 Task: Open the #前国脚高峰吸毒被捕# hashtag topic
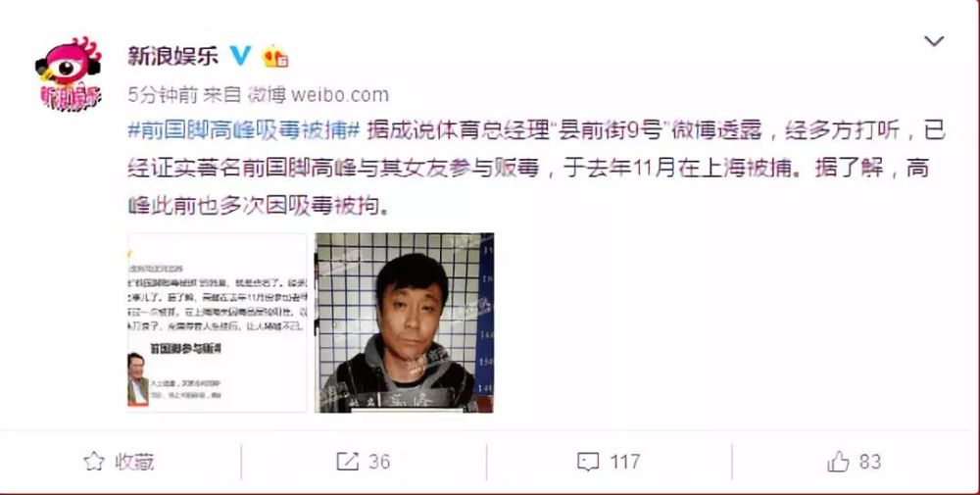pyautogui.click(x=244, y=130)
